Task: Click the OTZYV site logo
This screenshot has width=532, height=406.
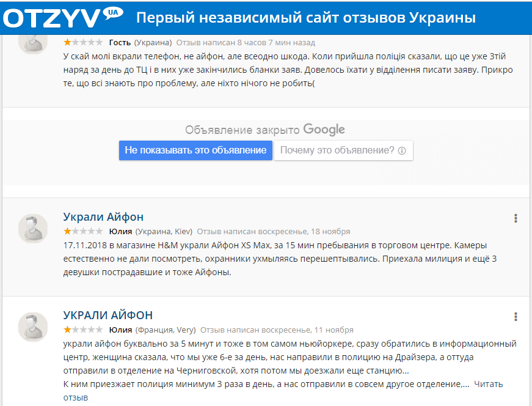Action: click(x=52, y=18)
